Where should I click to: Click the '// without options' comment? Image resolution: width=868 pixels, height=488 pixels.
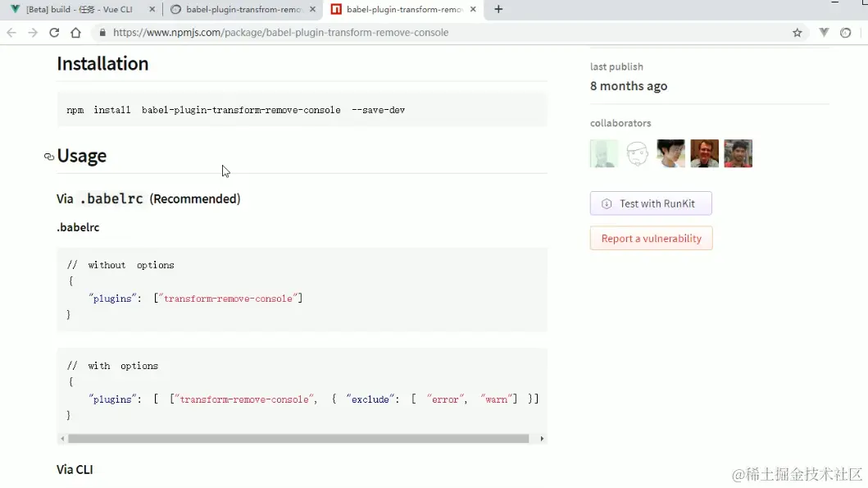pos(120,266)
